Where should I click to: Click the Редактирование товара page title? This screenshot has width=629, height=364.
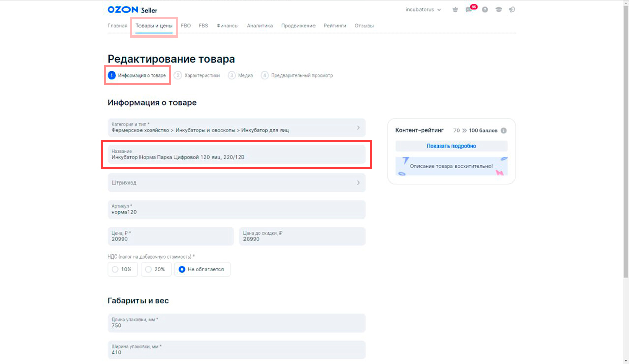tap(171, 59)
